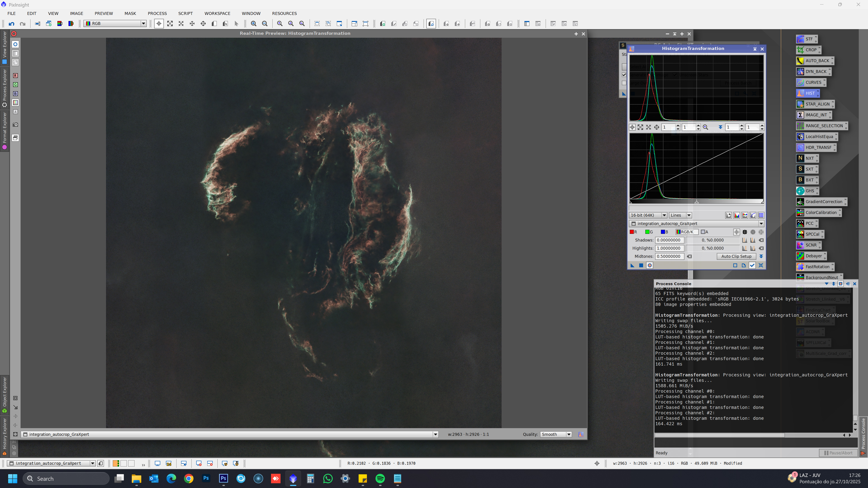Open the PROCESS menu

point(157,14)
